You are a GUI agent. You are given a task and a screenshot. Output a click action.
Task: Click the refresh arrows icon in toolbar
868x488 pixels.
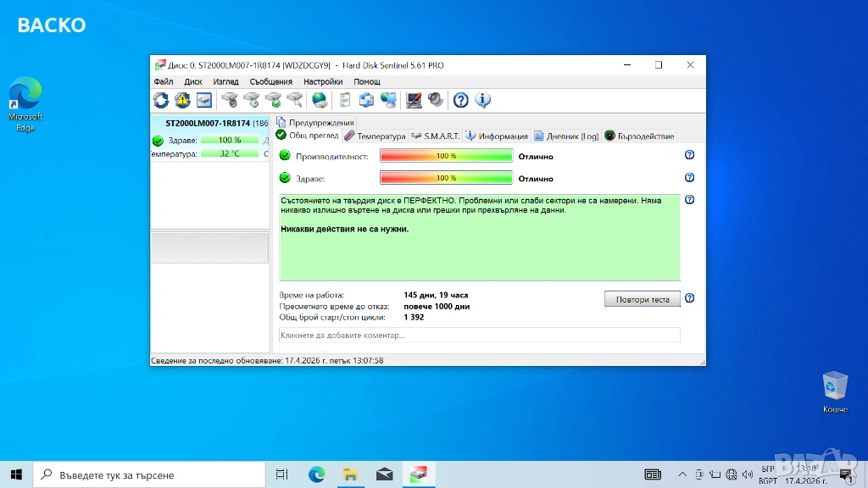click(161, 100)
